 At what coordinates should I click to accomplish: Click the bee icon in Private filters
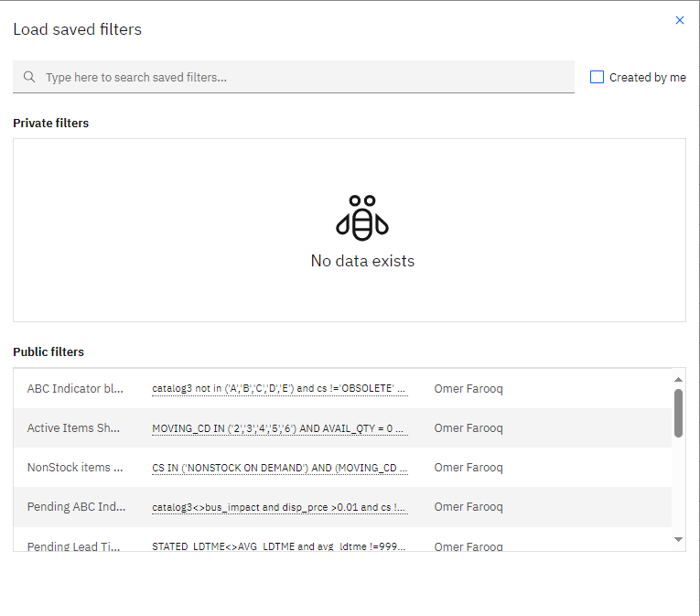(362, 217)
